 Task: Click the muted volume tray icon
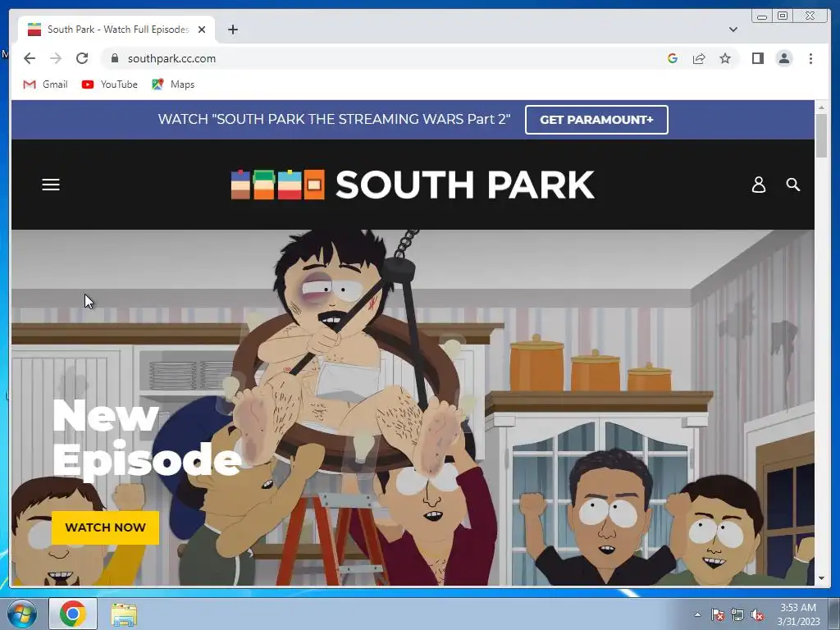pyautogui.click(x=757, y=614)
